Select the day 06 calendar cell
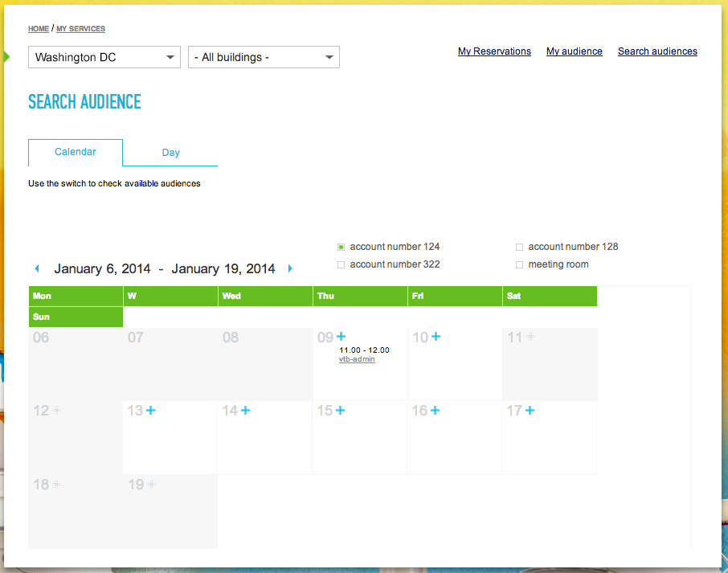Screen dimensions: 728x573 [76, 364]
